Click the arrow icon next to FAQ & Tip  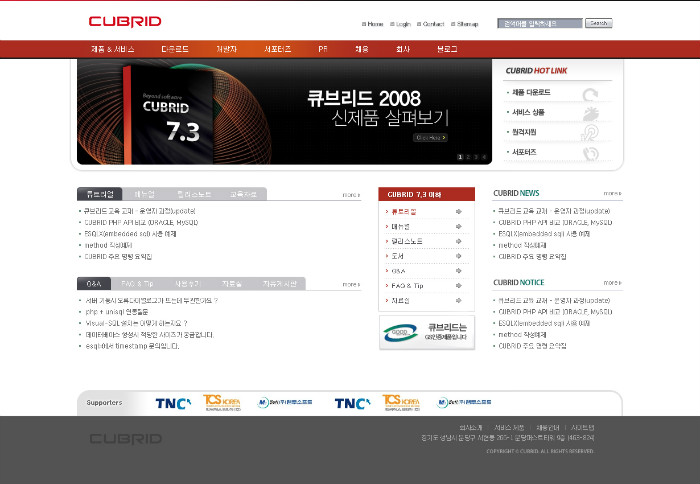pos(458,285)
